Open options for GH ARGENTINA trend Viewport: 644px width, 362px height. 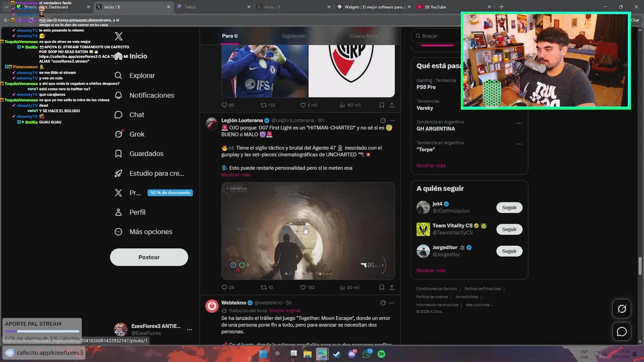pyautogui.click(x=519, y=123)
